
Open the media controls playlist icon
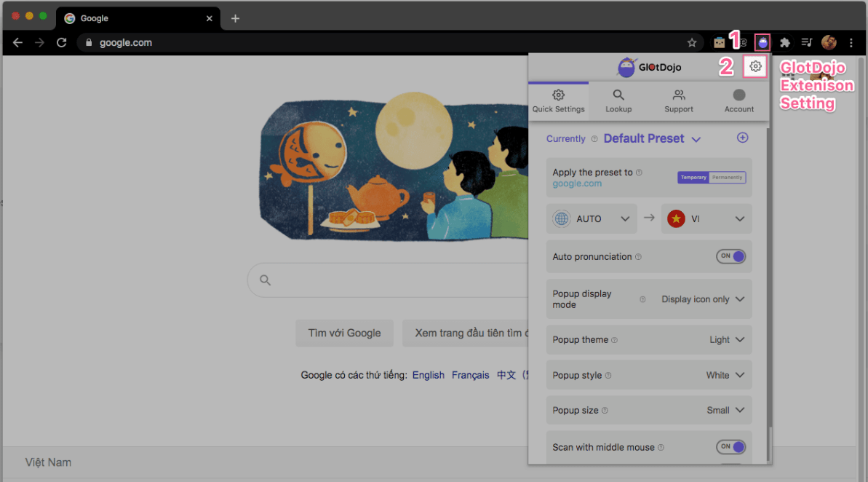pyautogui.click(x=807, y=43)
